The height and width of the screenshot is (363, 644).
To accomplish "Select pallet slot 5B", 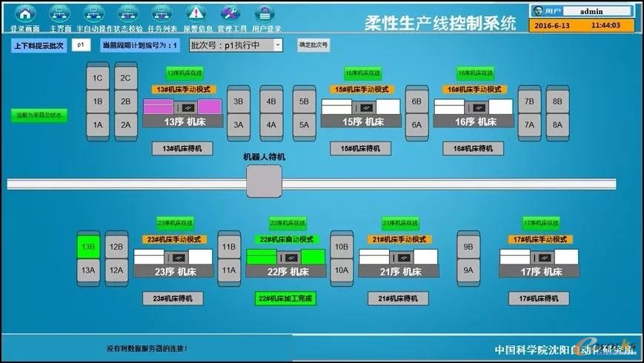I will (x=304, y=101).
